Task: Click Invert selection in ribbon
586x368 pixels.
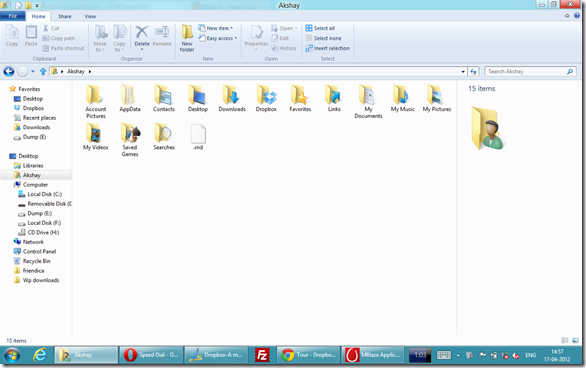Action: [x=328, y=48]
